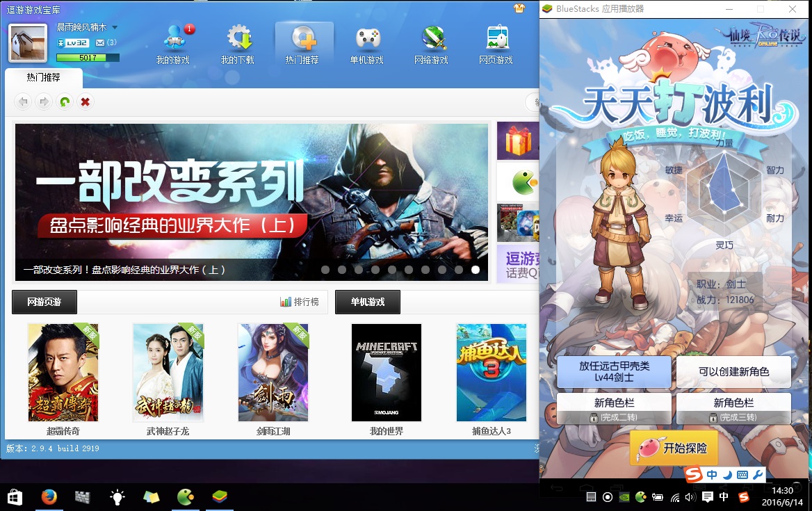Image resolution: width=812 pixels, height=511 pixels.
Task: Switch to the 热门推荐 page tab
Action: click(44, 77)
